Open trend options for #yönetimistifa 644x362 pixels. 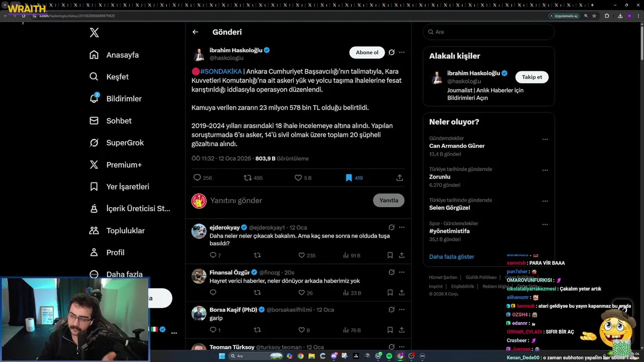[545, 224]
